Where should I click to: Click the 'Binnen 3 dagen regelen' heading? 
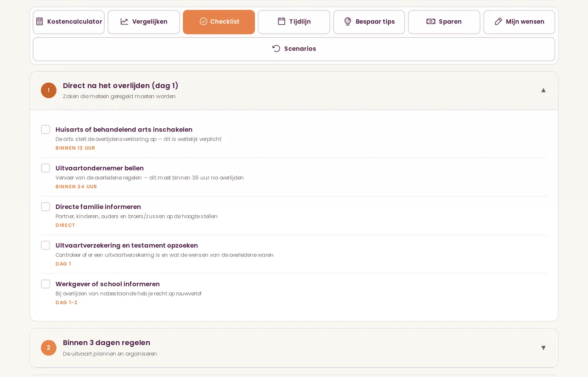[x=107, y=343]
